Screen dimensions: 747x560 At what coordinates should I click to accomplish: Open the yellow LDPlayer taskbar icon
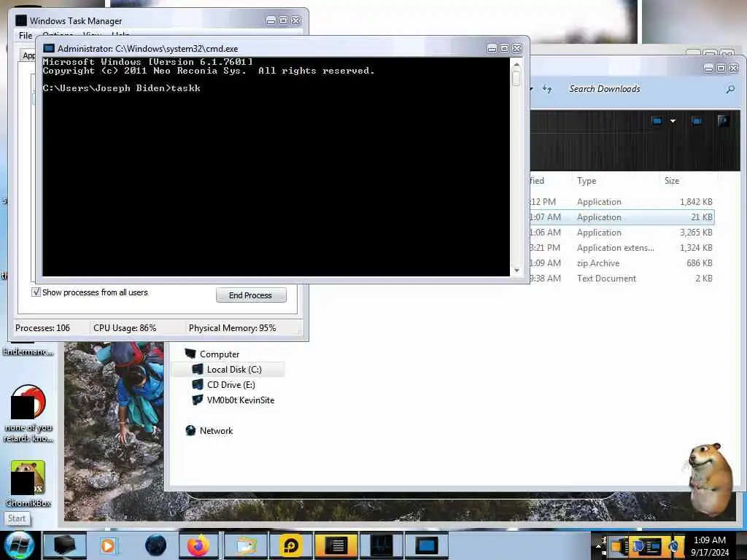tap(290, 545)
